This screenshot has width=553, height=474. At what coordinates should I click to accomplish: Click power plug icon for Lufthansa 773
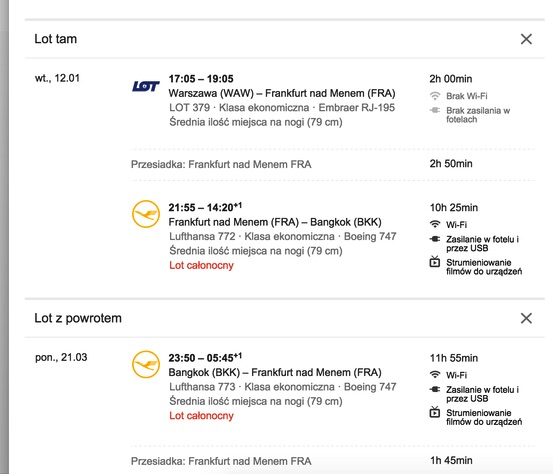coord(435,389)
